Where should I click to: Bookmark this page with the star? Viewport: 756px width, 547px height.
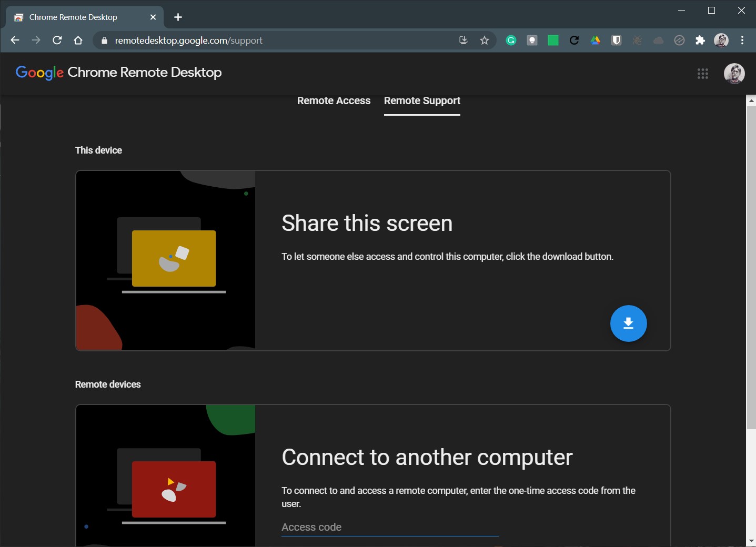tap(485, 40)
